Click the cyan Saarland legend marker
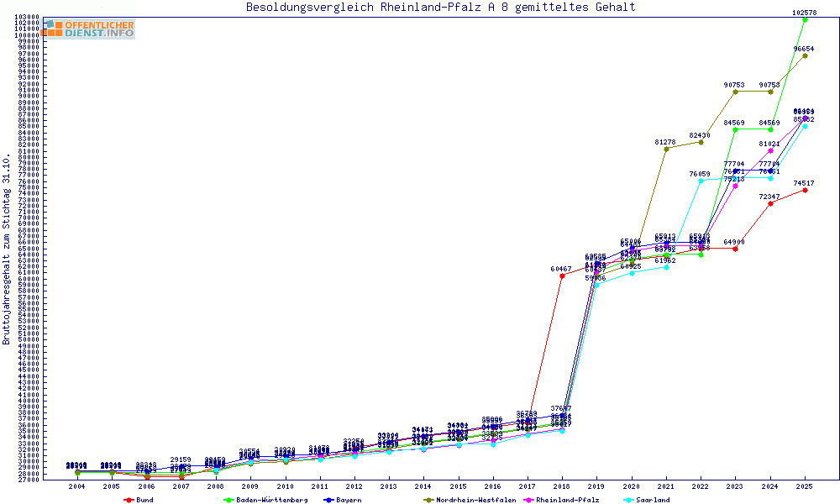Image resolution: width=840 pixels, height=504 pixels. coord(627,500)
